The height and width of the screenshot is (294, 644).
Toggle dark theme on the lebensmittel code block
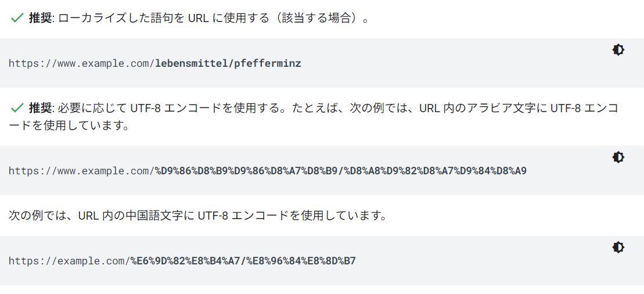[x=618, y=50]
